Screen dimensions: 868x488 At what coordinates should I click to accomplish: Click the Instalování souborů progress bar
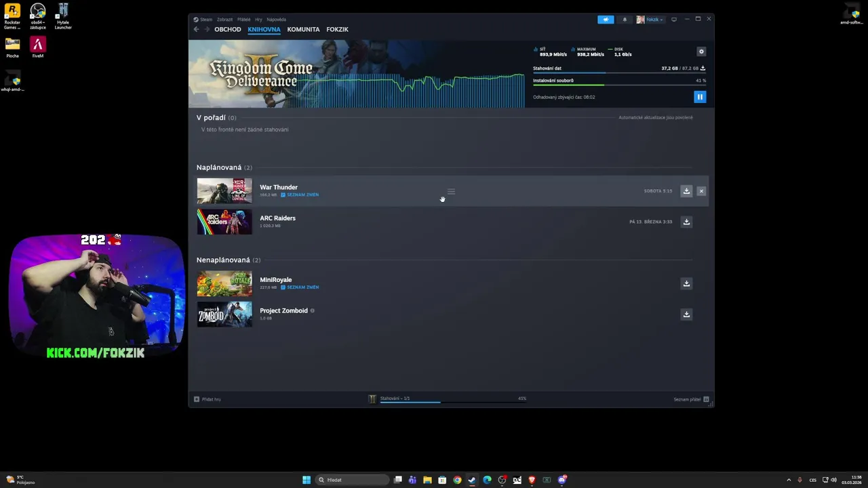[x=619, y=85]
